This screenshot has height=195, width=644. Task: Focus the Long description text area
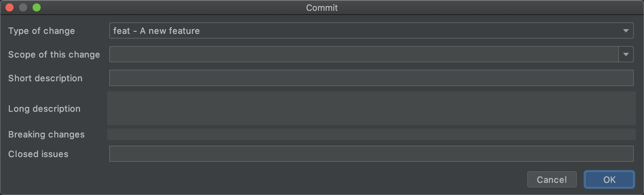(371, 108)
